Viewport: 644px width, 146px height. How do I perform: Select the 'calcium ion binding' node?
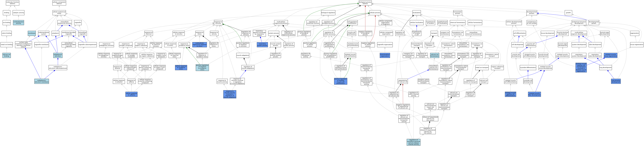click(x=6, y=55)
